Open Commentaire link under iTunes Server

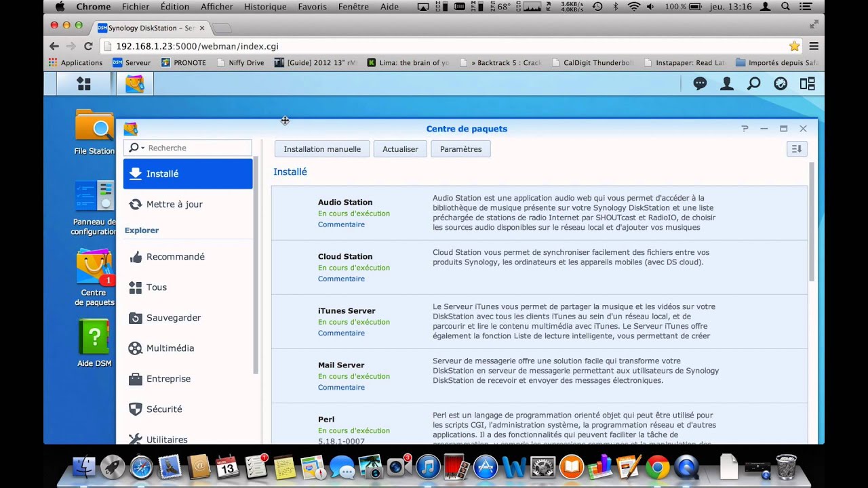(341, 333)
